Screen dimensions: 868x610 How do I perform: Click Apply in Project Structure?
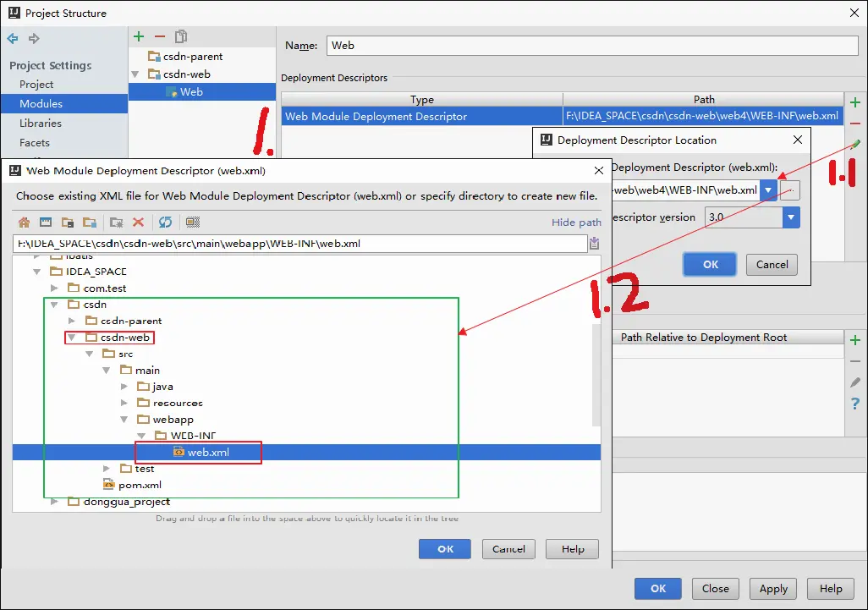click(x=773, y=589)
